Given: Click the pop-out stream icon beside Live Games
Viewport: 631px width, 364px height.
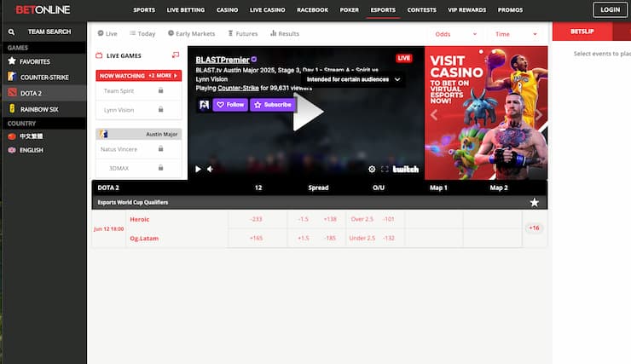Looking at the screenshot, I should click(176, 55).
